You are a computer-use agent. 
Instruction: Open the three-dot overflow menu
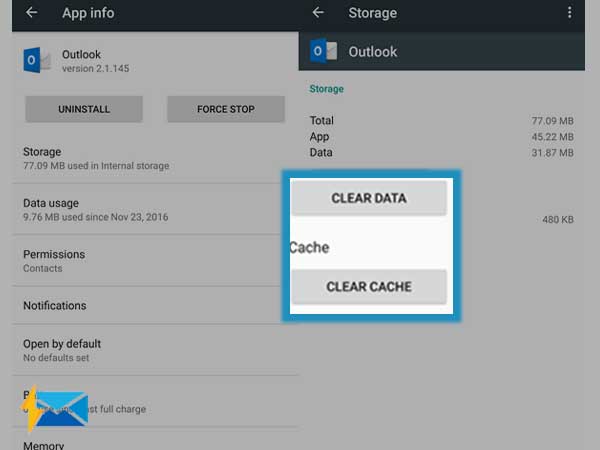click(x=569, y=13)
